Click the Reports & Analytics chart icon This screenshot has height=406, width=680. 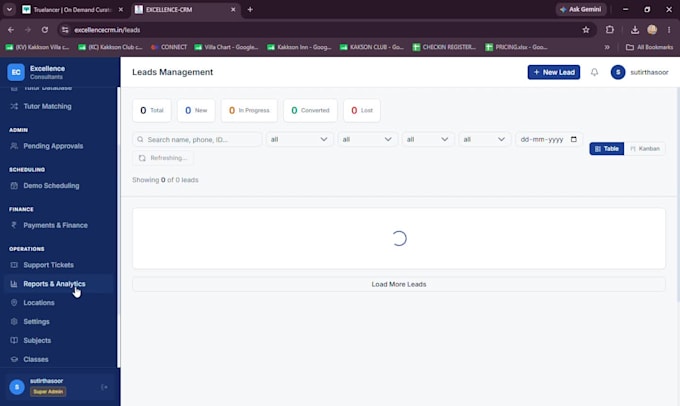(x=14, y=284)
